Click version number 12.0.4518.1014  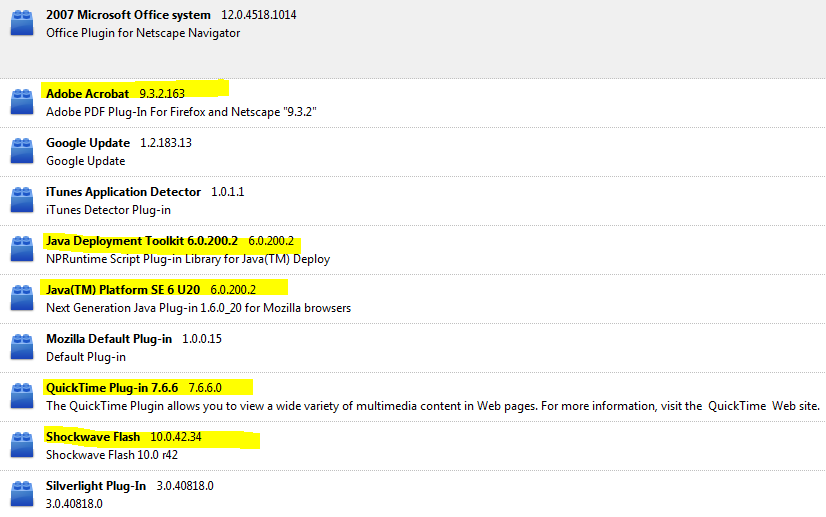[259, 15]
